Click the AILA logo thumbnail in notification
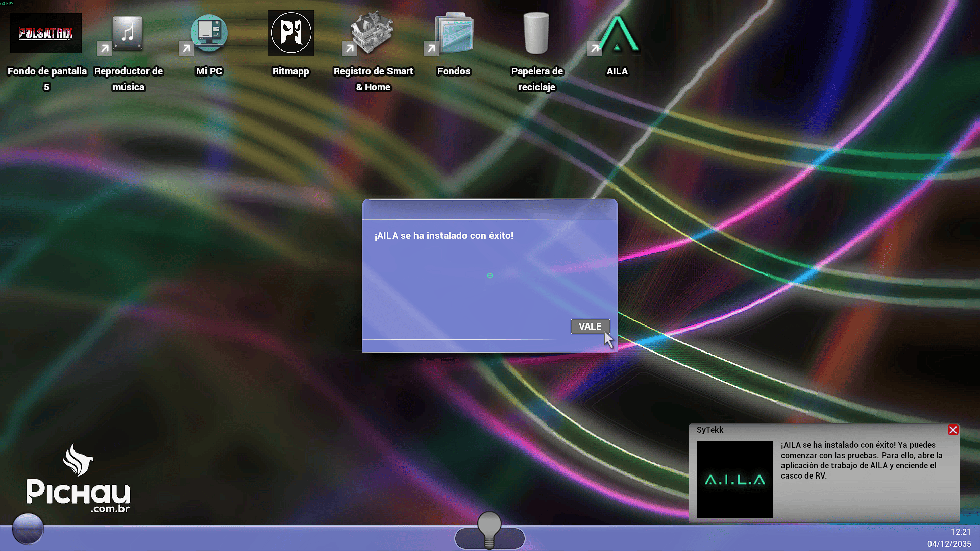The image size is (980, 551). pos(734,480)
